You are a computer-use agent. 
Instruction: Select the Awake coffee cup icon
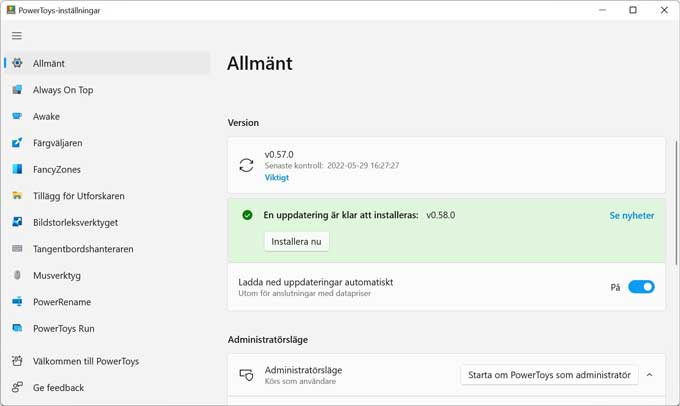17,116
